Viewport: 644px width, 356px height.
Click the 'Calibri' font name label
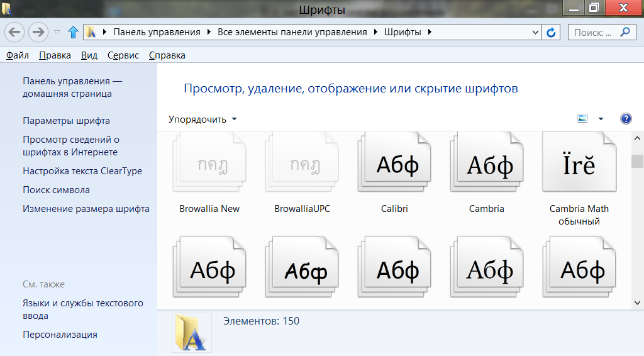[394, 209]
